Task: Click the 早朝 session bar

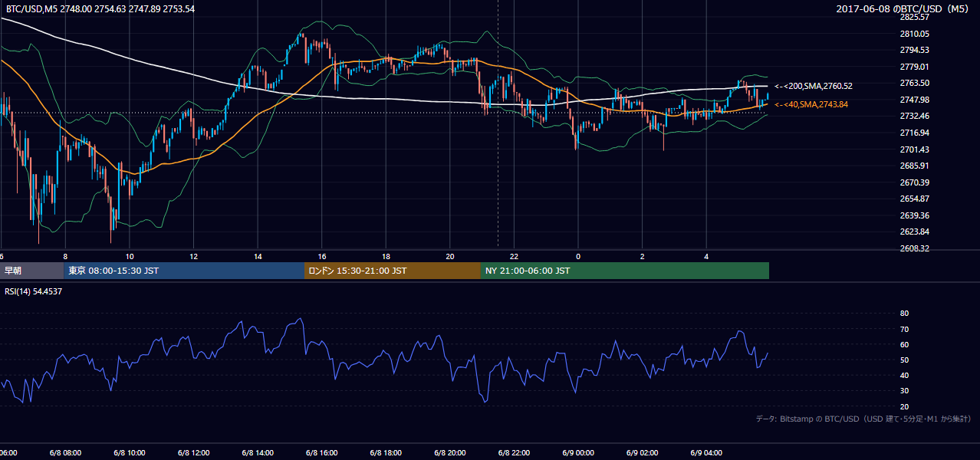Action: coord(31,271)
